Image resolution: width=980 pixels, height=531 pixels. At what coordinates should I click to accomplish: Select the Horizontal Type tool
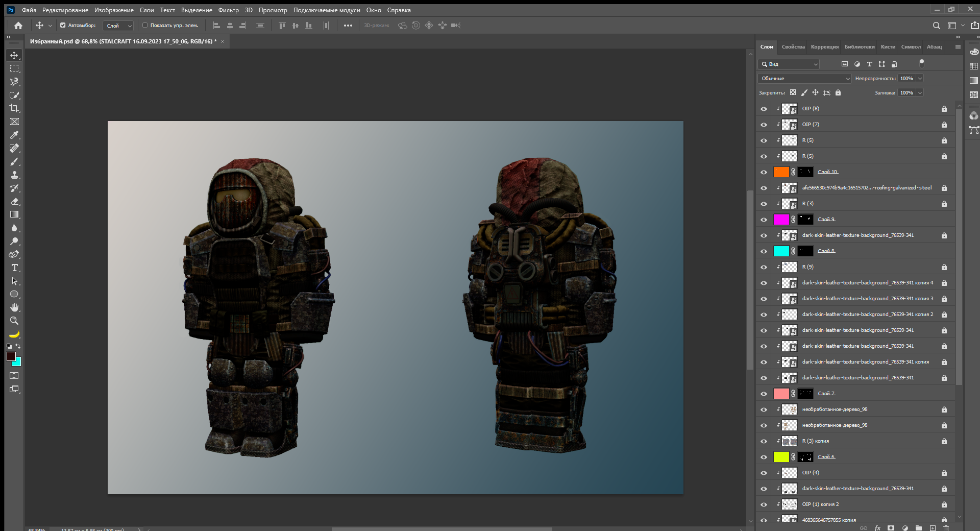pos(14,268)
